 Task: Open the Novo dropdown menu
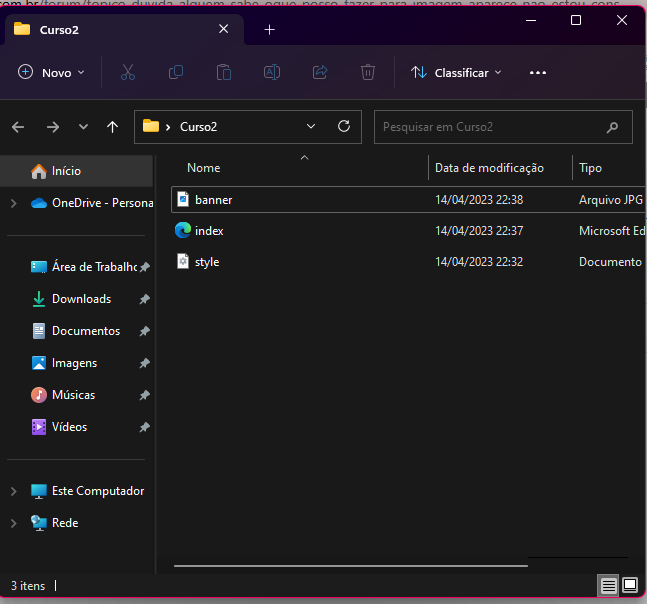coord(51,73)
